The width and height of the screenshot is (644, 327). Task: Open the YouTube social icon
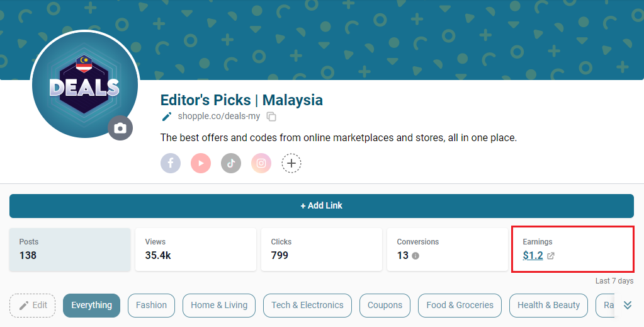click(201, 163)
